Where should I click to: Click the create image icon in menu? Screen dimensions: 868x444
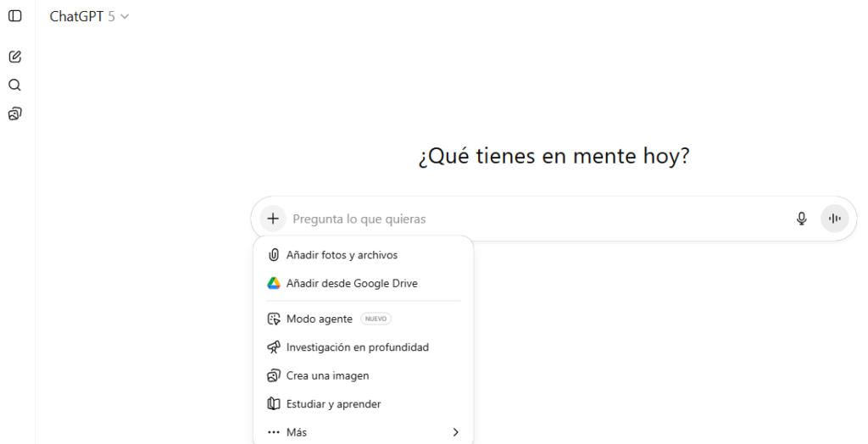point(274,375)
